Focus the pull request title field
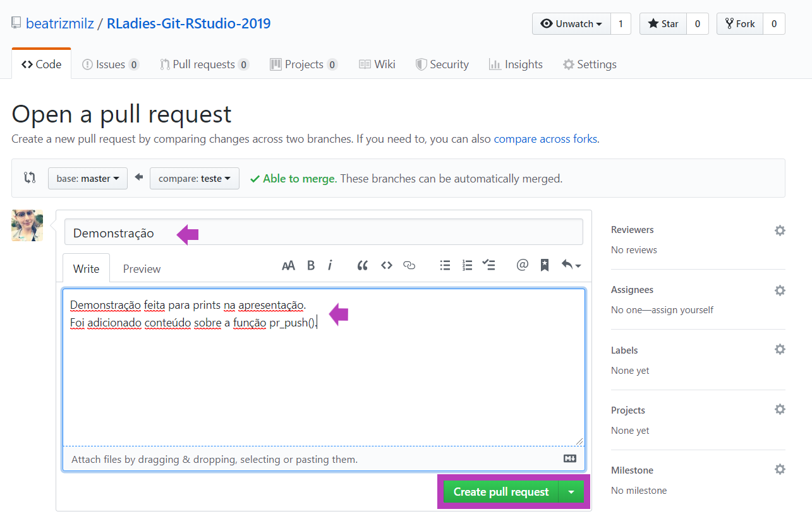812x526 pixels. tap(324, 232)
